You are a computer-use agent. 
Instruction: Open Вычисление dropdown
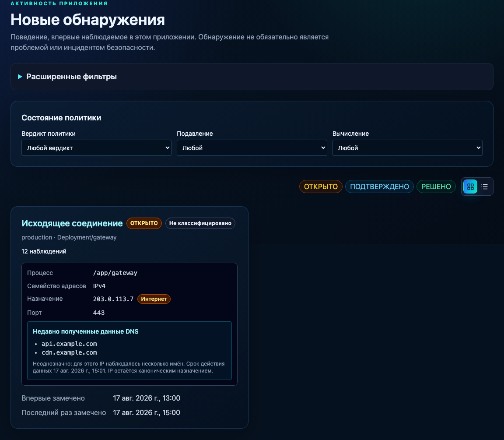(x=407, y=148)
